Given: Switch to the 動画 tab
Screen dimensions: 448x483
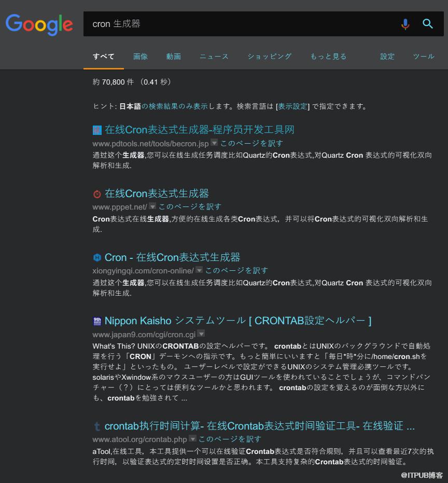Looking at the screenshot, I should (174, 57).
